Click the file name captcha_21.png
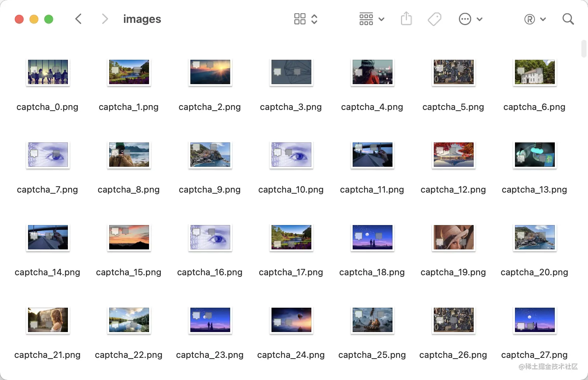 point(48,355)
